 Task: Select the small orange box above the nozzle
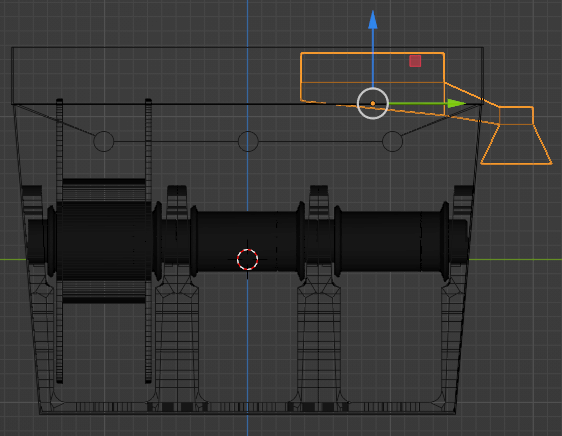[x=516, y=115]
